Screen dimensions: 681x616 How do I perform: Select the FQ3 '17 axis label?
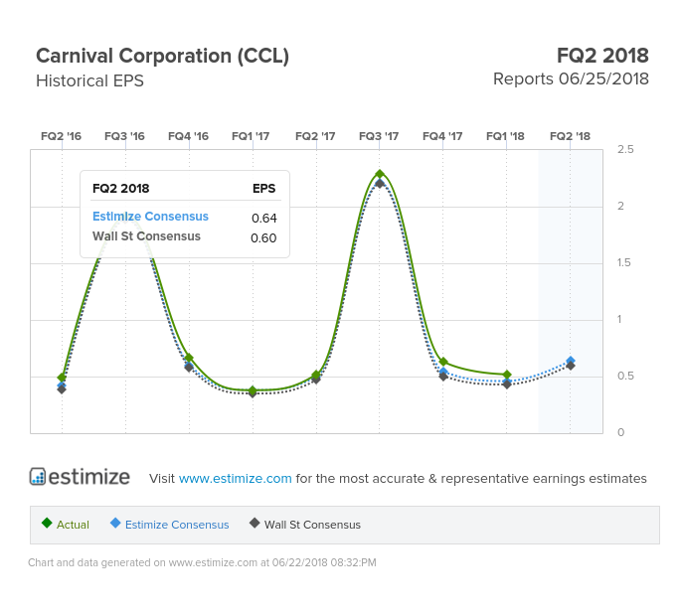coord(379,136)
